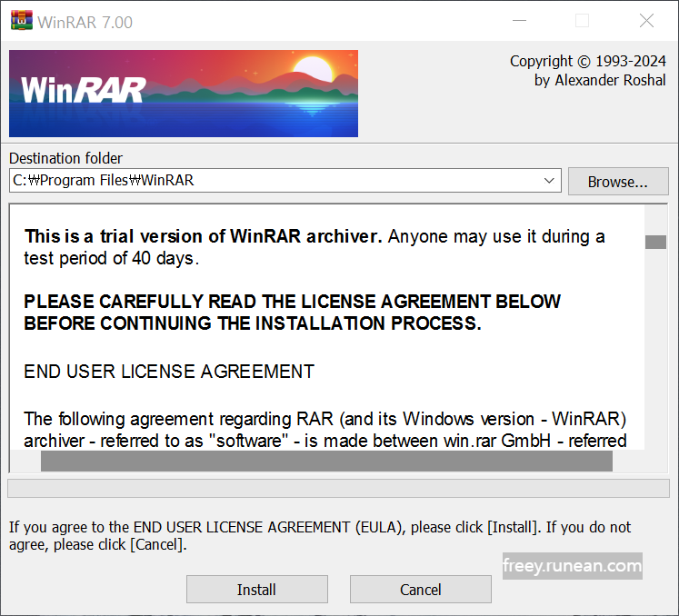Click "Copyright © 1993-2024" text
679x616 pixels.
pos(587,61)
